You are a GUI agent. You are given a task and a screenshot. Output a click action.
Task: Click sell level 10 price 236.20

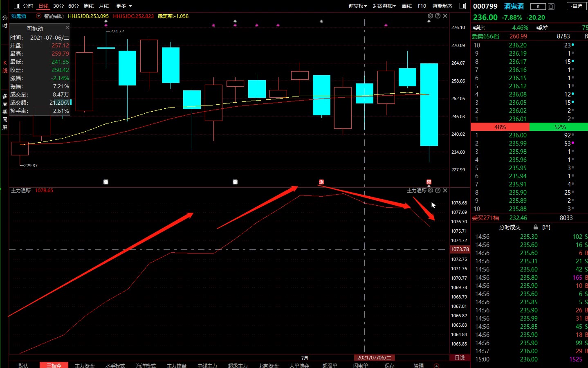(x=518, y=45)
